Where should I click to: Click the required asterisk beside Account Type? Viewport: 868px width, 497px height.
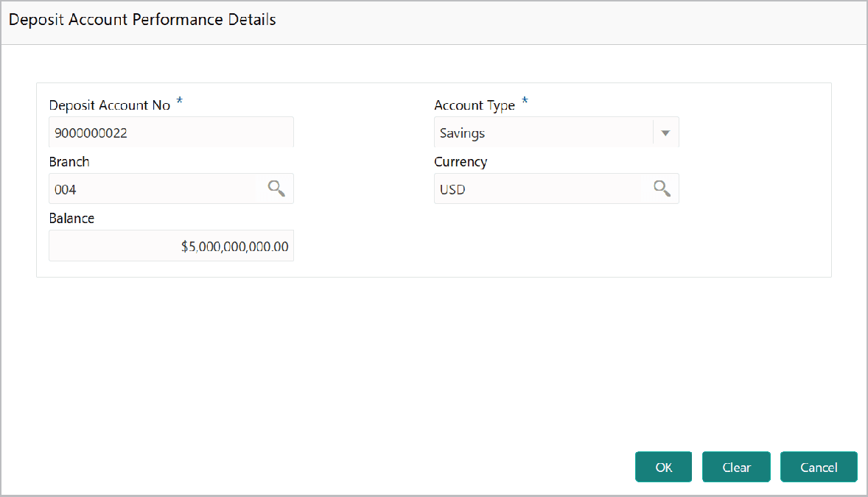525,102
